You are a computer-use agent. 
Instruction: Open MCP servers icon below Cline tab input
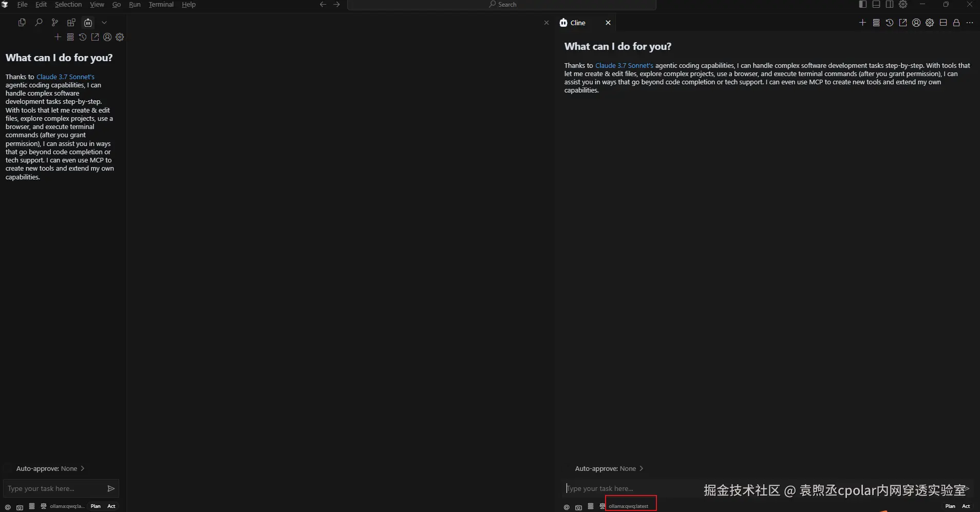point(591,506)
